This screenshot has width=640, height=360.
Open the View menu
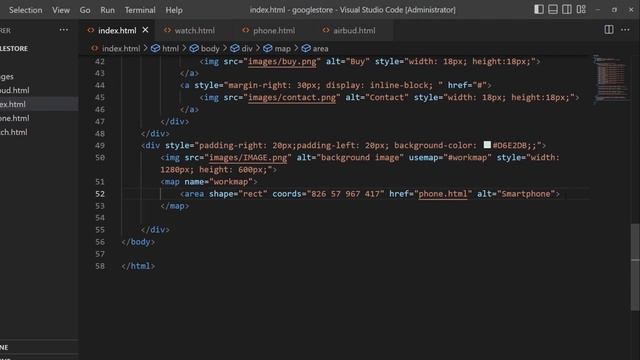pyautogui.click(x=61, y=10)
